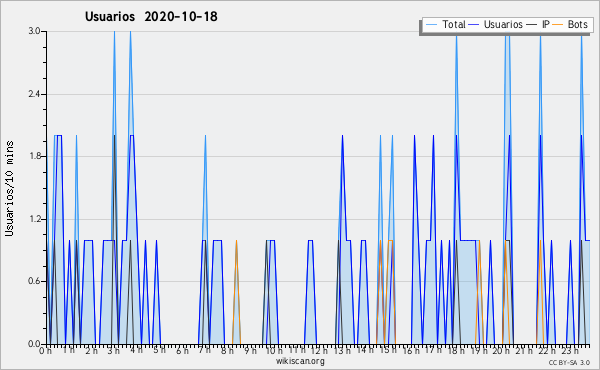Viewport: 600px width, 370px height.
Task: Select the 'IP' legend entry
Action: click(x=546, y=24)
